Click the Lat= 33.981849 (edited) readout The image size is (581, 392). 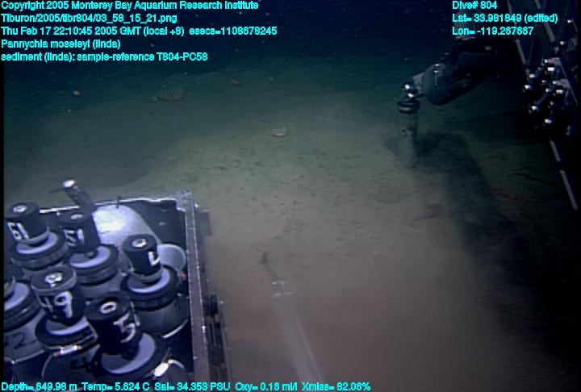pos(504,19)
